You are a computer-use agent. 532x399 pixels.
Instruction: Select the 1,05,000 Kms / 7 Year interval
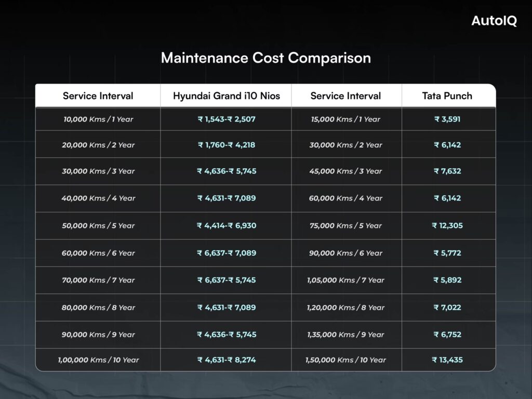[x=345, y=280]
